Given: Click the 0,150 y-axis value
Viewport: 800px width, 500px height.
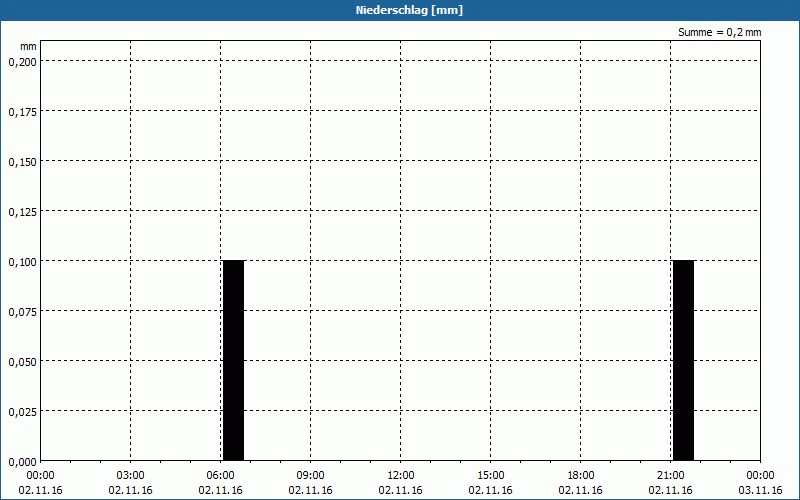Looking at the screenshot, I should tap(22, 162).
